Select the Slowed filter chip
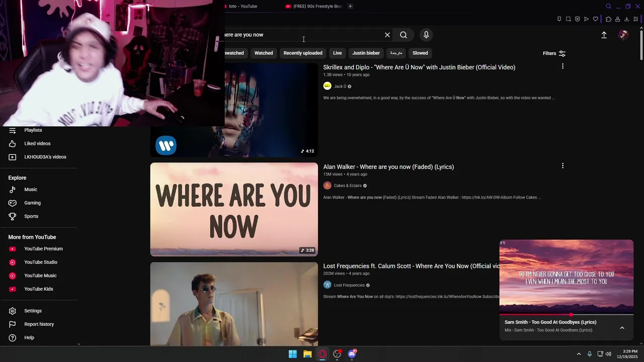Viewport: 644px width, 362px height. tap(420, 53)
